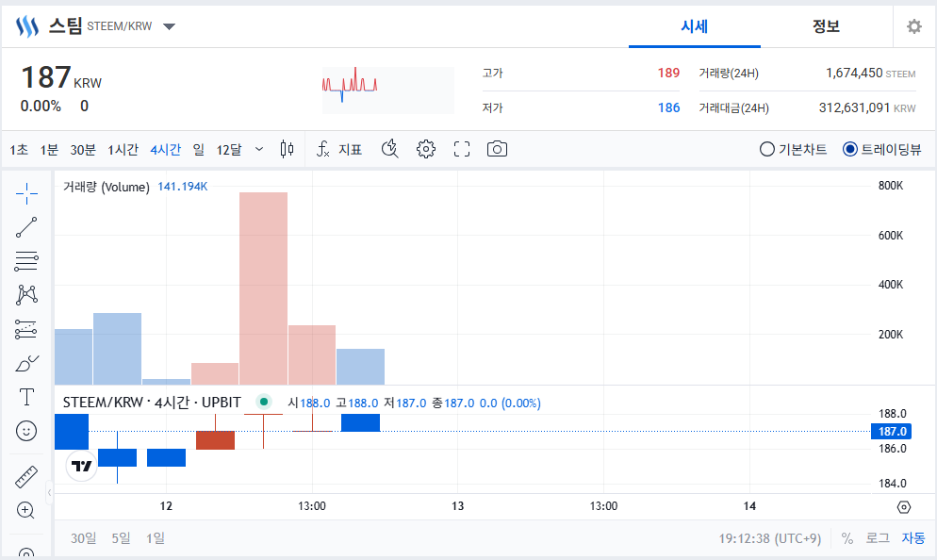This screenshot has height=560, width=937.
Task: Open the fx indicators menu
Action: 322,149
